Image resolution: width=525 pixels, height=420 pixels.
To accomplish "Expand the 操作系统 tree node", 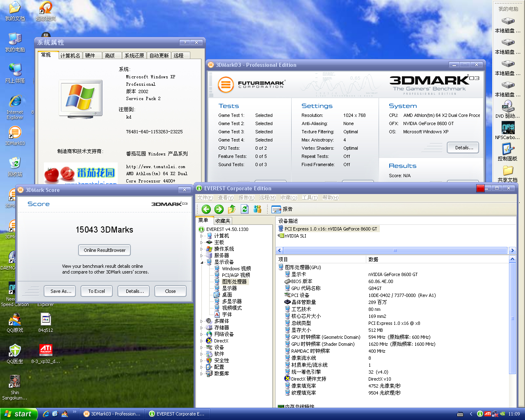I will point(201,249).
